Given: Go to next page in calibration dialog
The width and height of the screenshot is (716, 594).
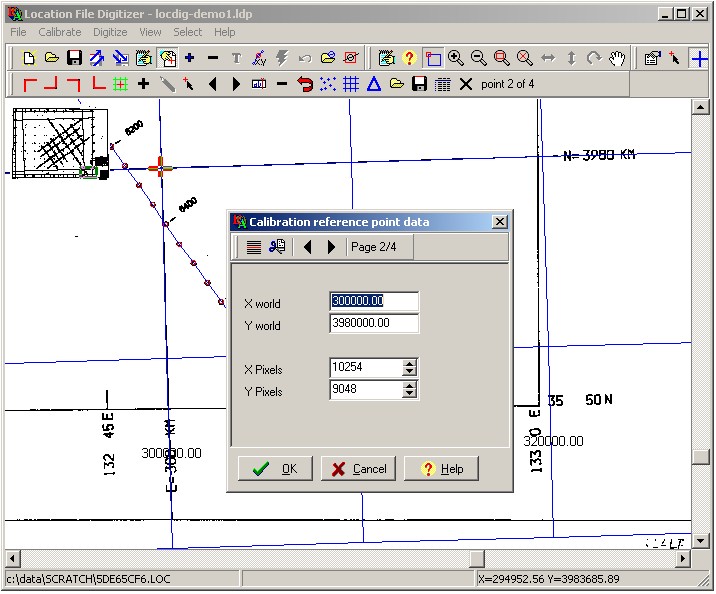Looking at the screenshot, I should pyautogui.click(x=332, y=247).
